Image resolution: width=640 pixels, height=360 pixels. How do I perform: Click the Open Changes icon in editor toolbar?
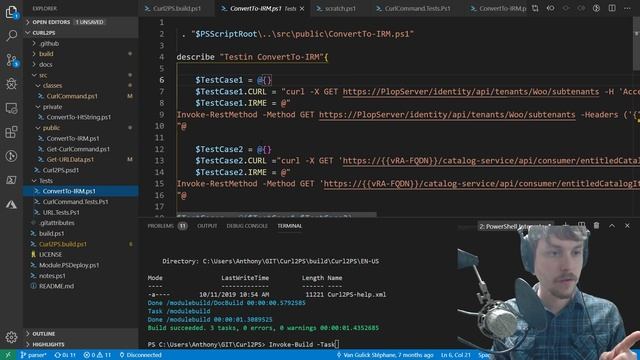click(x=535, y=8)
